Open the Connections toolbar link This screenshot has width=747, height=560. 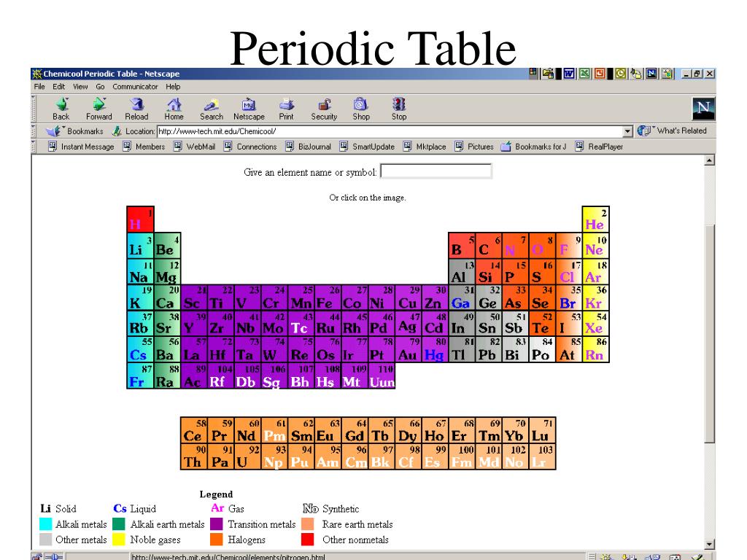pyautogui.click(x=251, y=147)
